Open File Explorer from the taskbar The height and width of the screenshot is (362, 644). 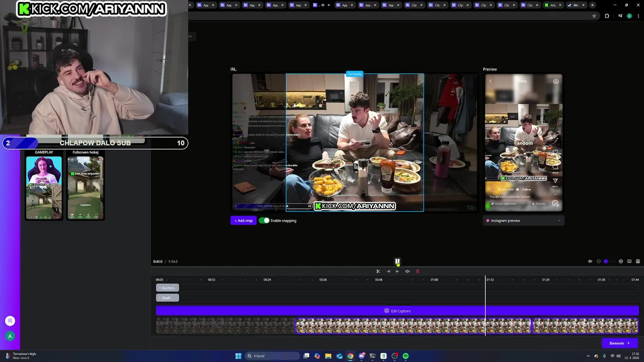[328, 356]
